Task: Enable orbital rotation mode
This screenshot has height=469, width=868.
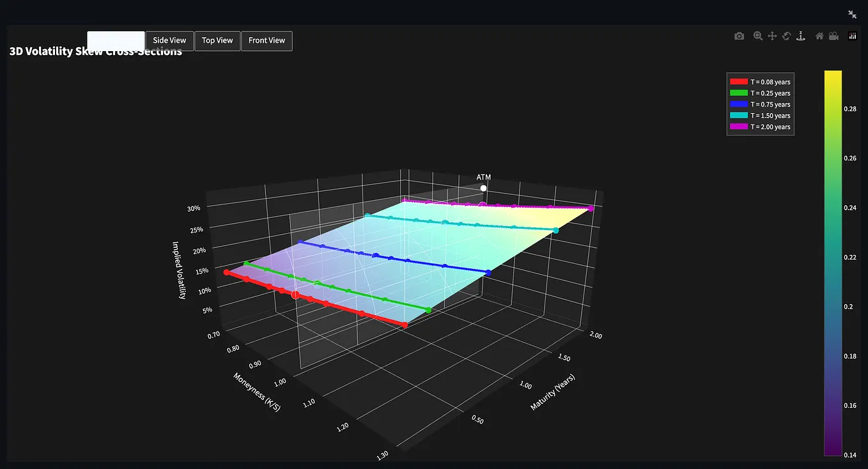Action: pos(786,36)
